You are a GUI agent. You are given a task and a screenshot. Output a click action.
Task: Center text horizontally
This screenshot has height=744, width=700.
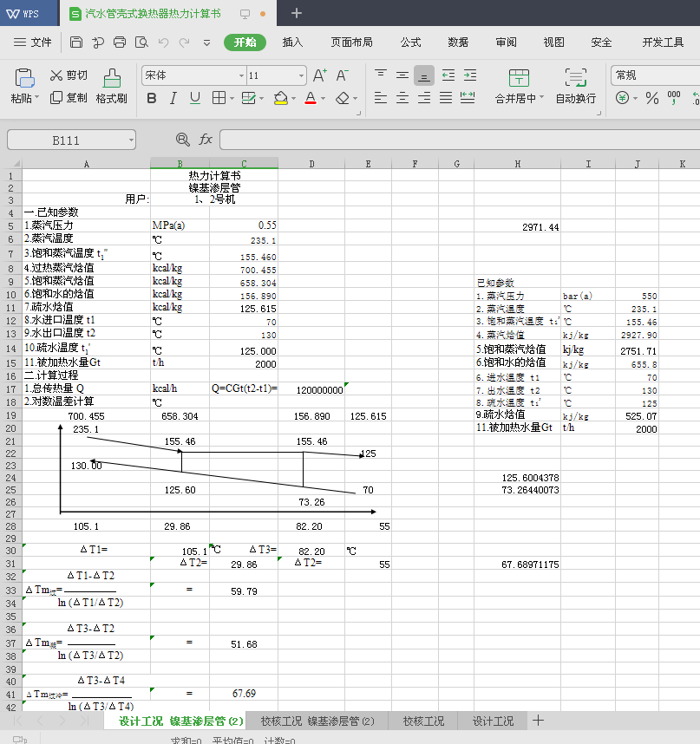point(402,98)
